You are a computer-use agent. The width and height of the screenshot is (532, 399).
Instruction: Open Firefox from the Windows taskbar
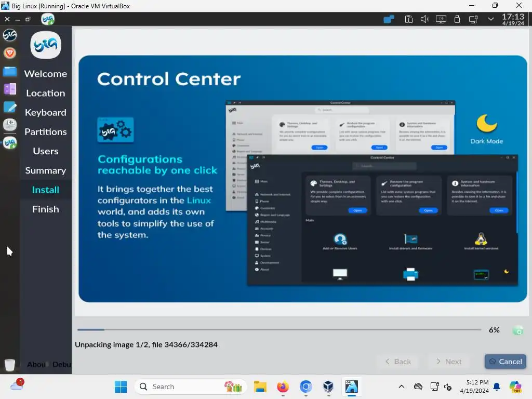pos(283,387)
